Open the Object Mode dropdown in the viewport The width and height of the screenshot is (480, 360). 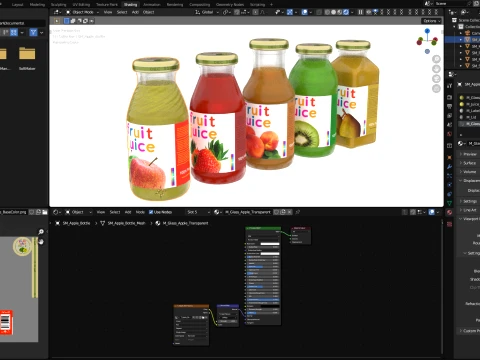[82, 12]
